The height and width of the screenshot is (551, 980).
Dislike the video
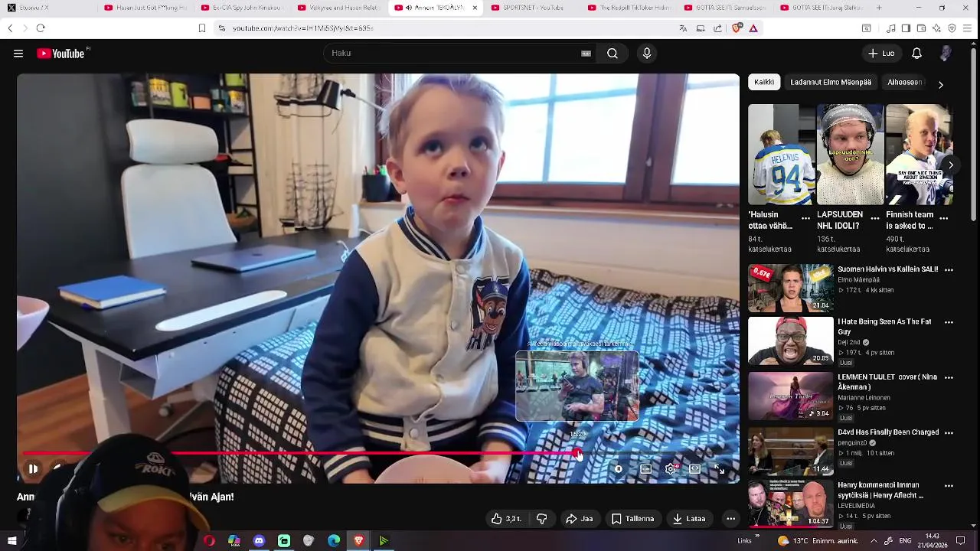(x=542, y=519)
